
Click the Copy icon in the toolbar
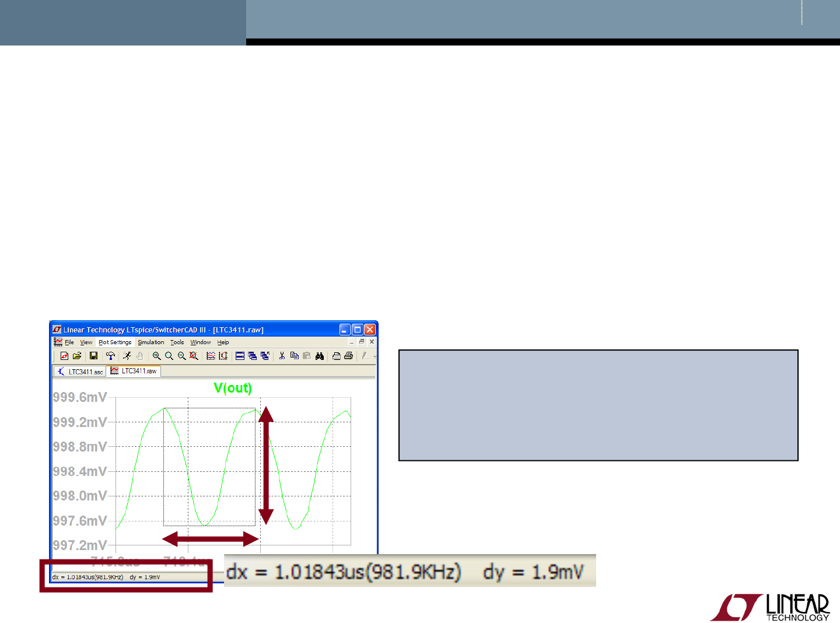[294, 356]
